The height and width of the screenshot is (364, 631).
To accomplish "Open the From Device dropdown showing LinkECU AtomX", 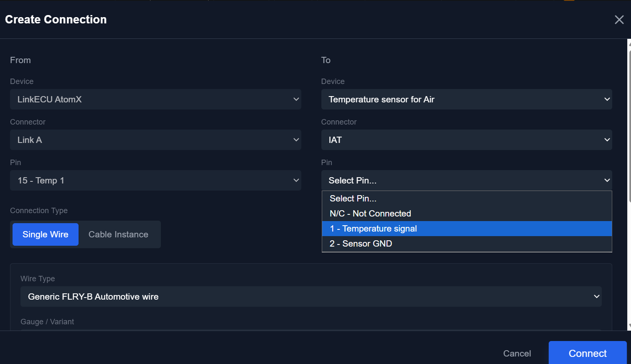I will coord(155,99).
